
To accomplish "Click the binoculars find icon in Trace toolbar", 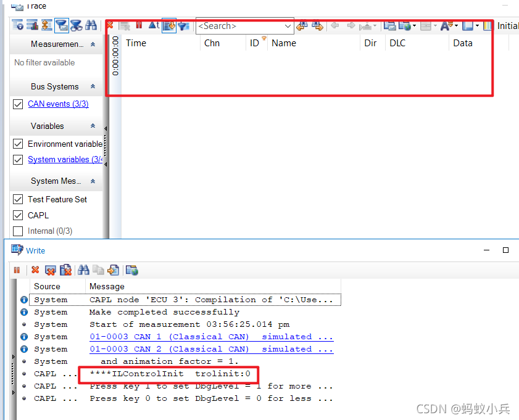I will [x=91, y=25].
